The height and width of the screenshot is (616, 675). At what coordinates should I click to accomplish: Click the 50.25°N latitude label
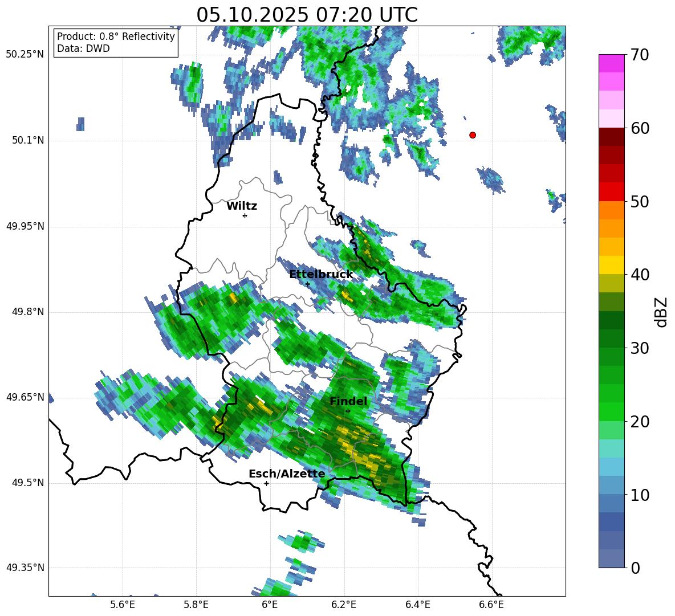25,55
